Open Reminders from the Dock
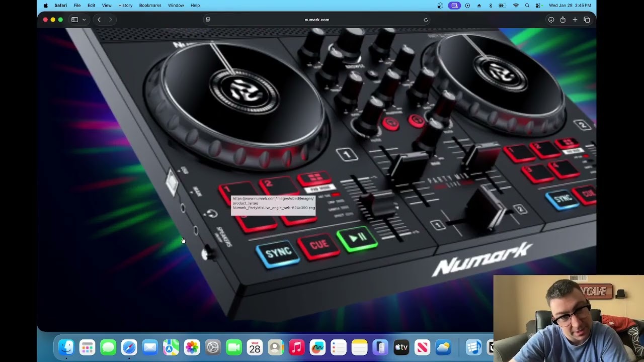The image size is (644, 362). 339,347
